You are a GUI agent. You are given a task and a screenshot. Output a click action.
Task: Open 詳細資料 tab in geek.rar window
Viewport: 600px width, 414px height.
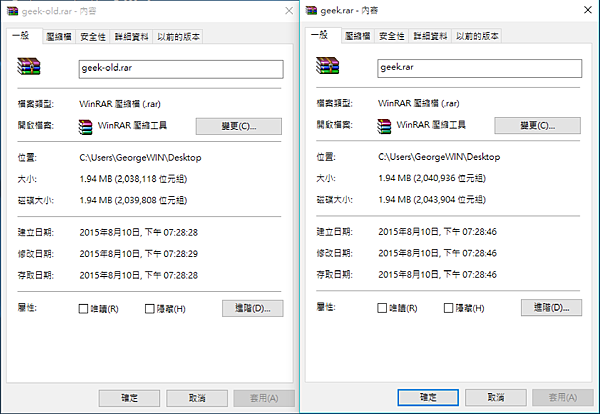(430, 36)
